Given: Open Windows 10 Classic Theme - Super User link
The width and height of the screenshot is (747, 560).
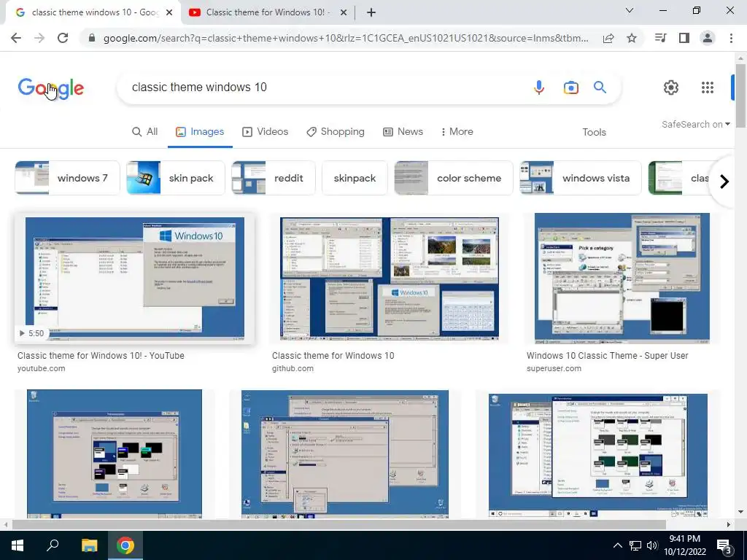Looking at the screenshot, I should [x=608, y=356].
